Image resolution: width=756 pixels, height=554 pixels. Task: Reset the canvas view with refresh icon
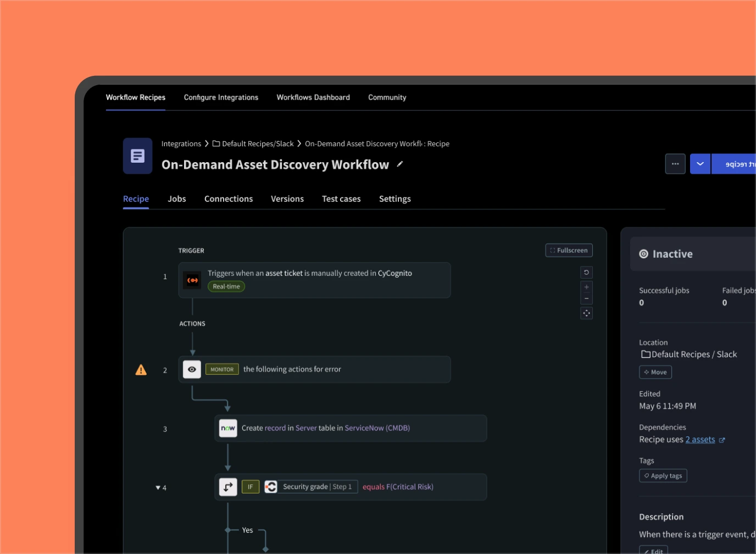point(586,273)
